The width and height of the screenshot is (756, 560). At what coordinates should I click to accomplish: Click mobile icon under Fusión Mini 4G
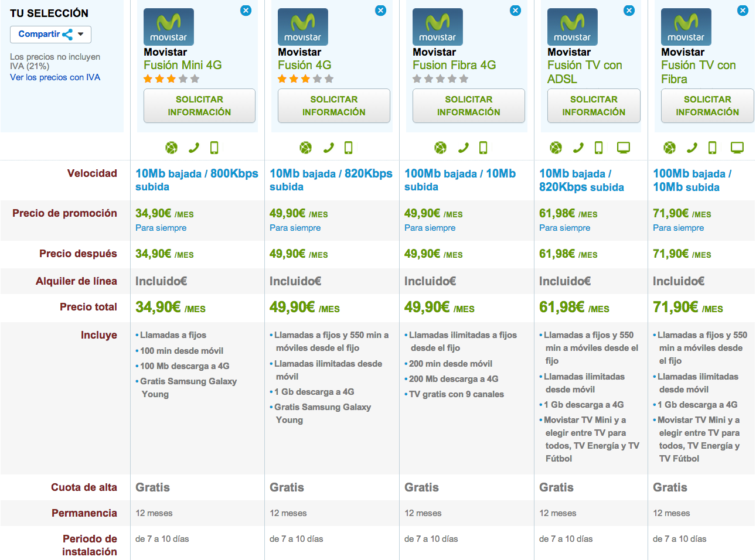[x=214, y=148]
